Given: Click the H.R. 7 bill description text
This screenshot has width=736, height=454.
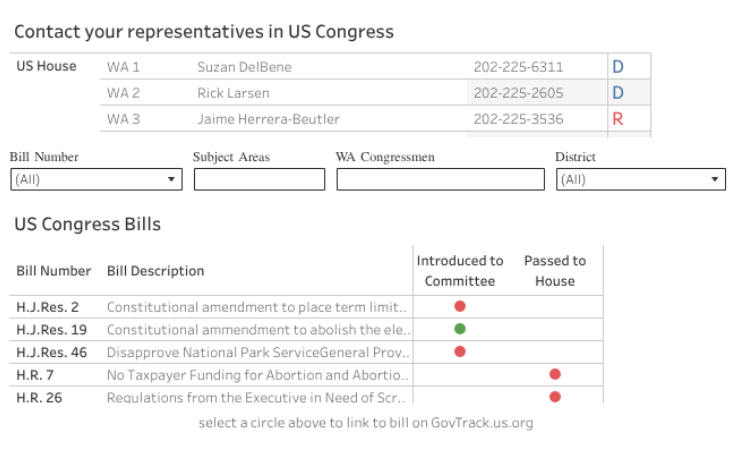Looking at the screenshot, I should pos(258,374).
